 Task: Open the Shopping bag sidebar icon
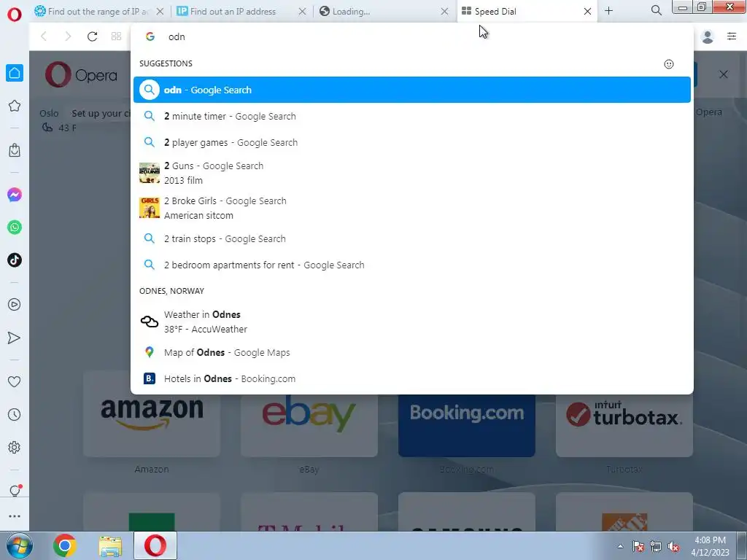pyautogui.click(x=15, y=150)
